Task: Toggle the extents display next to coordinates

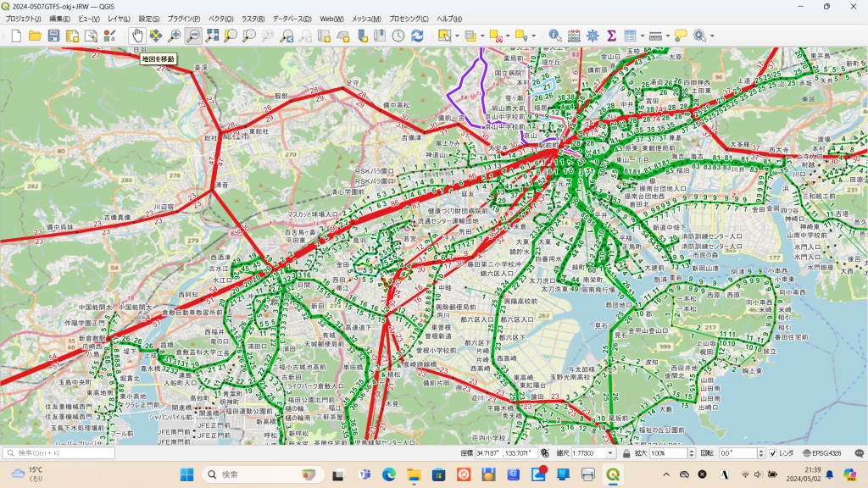Action: pyautogui.click(x=544, y=453)
